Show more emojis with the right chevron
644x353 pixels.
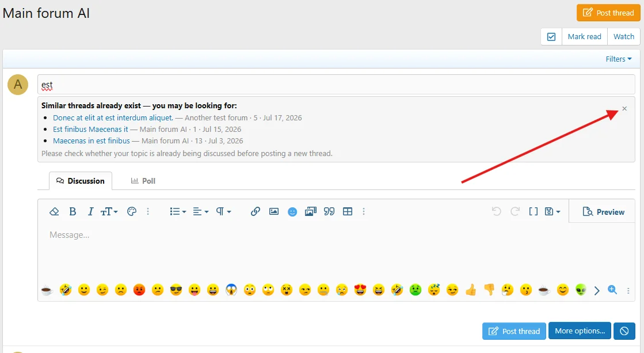coord(597,291)
